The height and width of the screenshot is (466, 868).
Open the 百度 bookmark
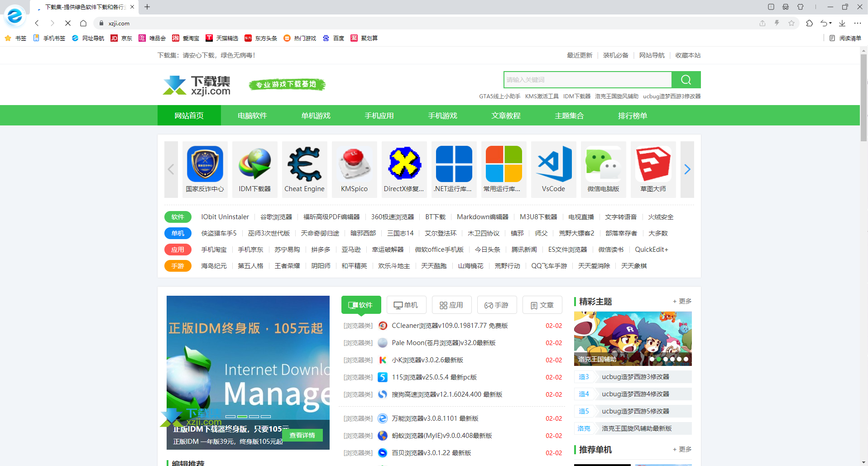334,38
